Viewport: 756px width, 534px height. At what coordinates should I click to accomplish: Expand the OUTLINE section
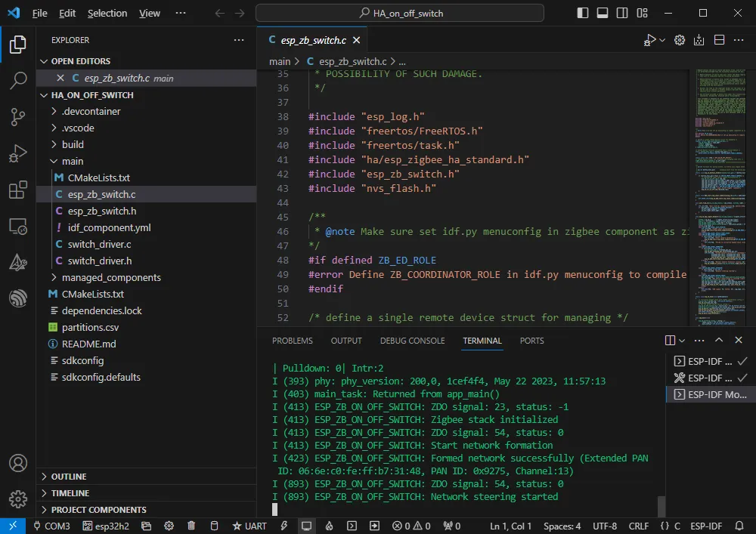[x=68, y=477]
